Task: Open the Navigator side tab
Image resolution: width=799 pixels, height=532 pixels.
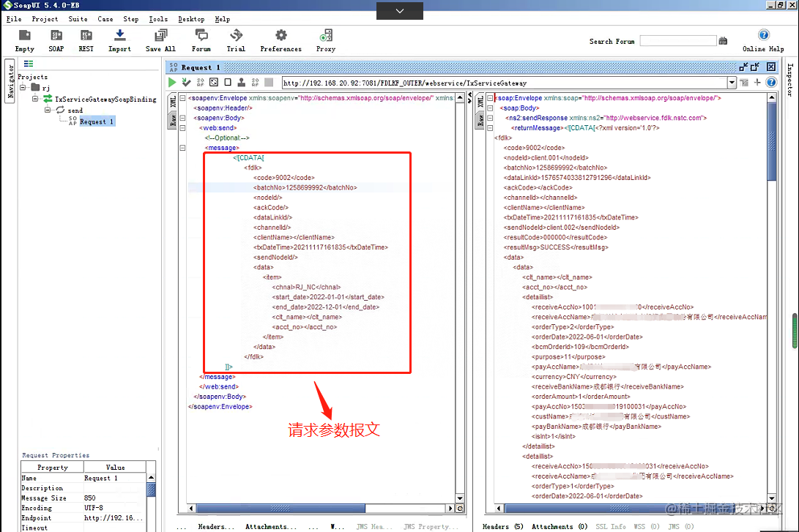Action: pos(10,81)
